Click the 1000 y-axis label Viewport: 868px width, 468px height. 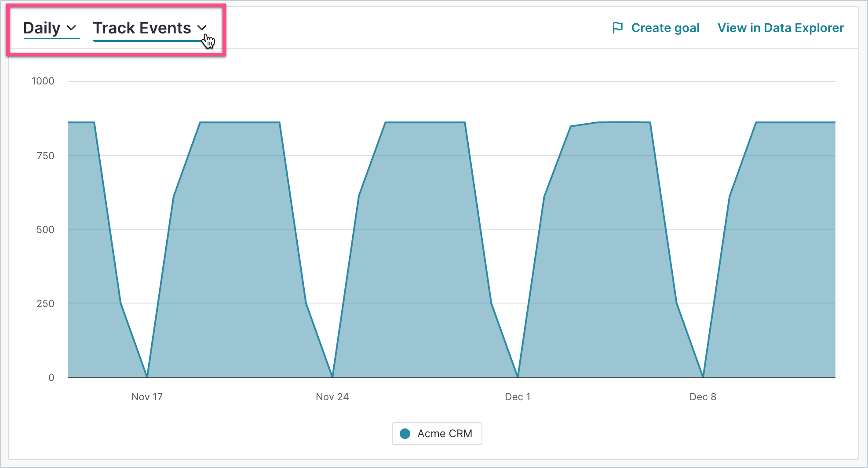tap(43, 81)
